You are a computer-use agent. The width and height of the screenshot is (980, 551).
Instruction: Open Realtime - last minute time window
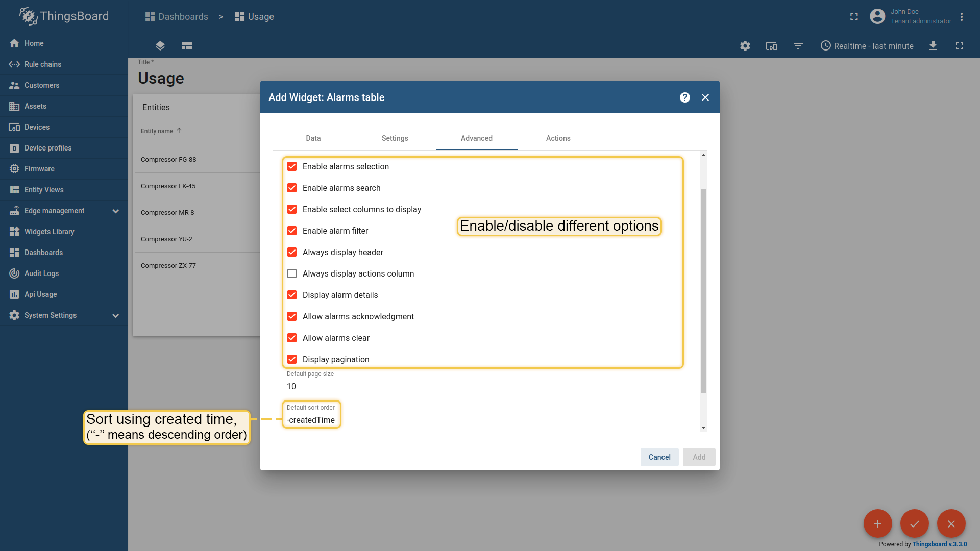[867, 46]
